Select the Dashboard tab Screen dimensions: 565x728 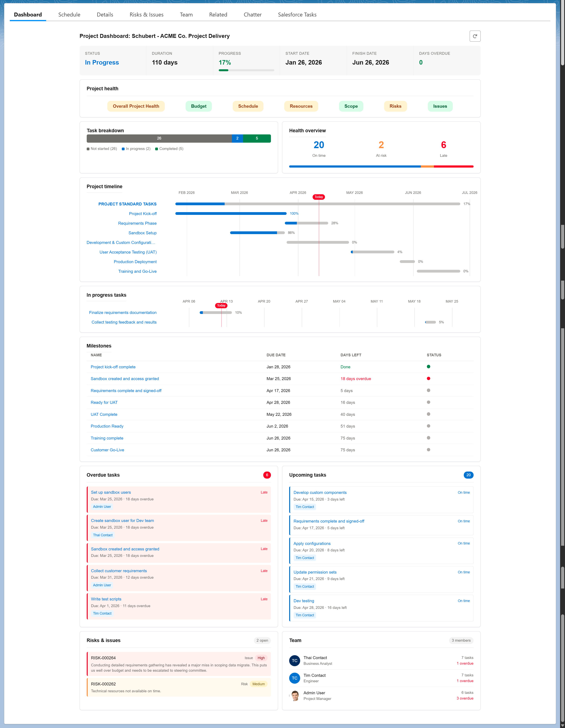pyautogui.click(x=28, y=15)
